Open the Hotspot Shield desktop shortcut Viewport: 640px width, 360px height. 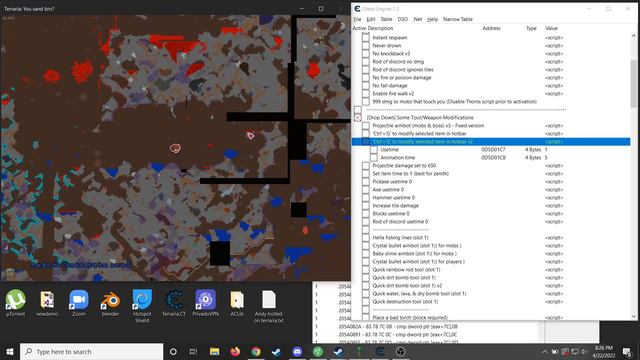[142, 306]
